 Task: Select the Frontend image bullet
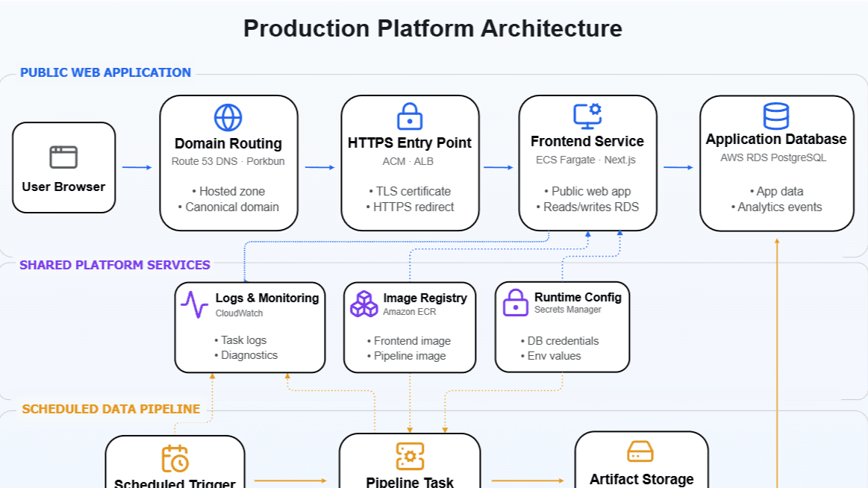[x=408, y=342]
